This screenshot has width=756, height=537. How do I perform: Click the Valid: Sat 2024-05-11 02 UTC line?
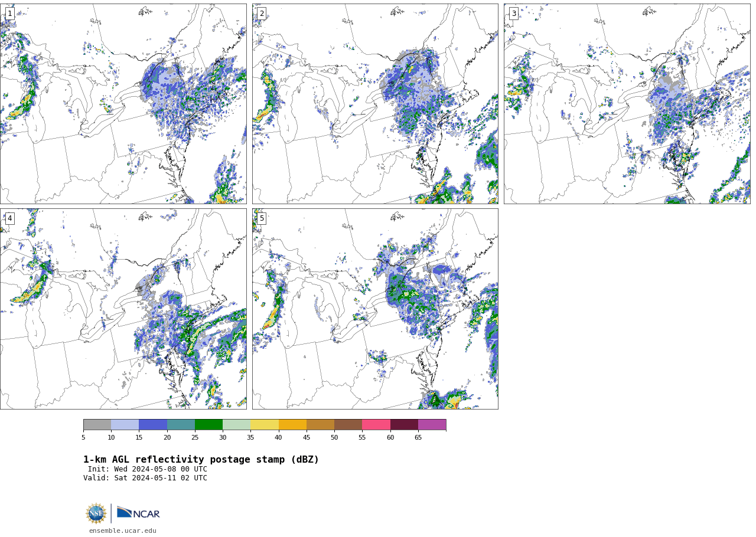click(x=145, y=478)
